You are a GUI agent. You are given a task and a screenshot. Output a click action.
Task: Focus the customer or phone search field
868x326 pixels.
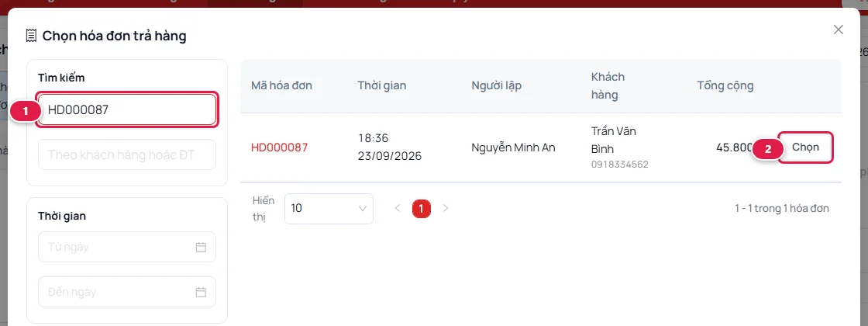coord(127,154)
